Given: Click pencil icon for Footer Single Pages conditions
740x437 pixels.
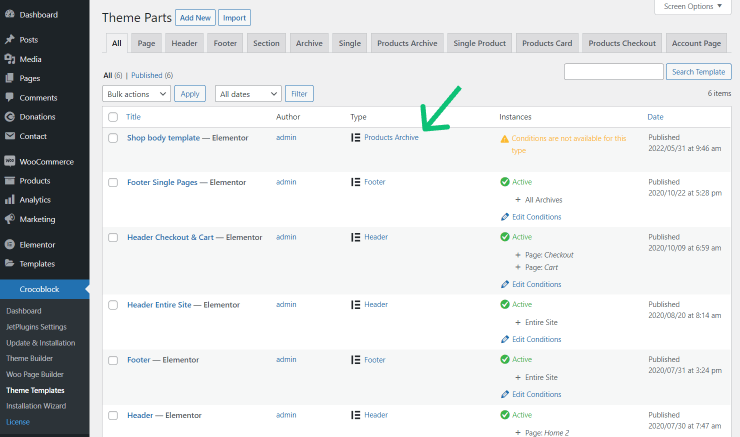Looking at the screenshot, I should (505, 217).
